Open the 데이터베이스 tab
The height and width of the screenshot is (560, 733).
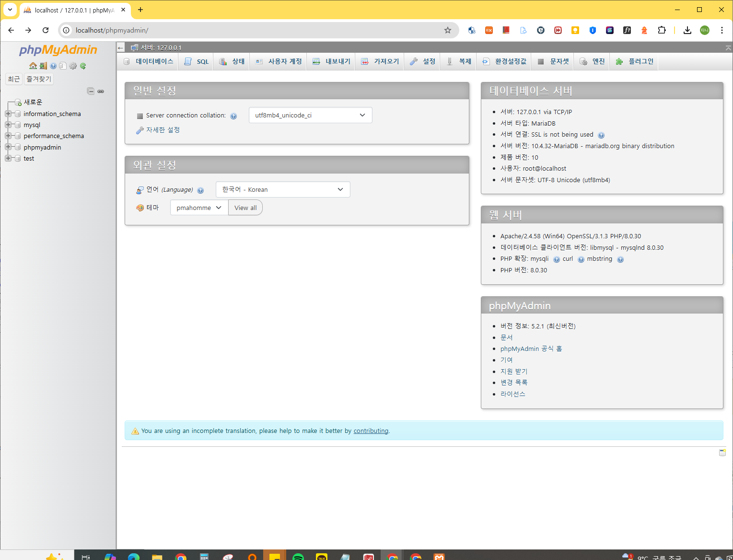[x=148, y=61]
